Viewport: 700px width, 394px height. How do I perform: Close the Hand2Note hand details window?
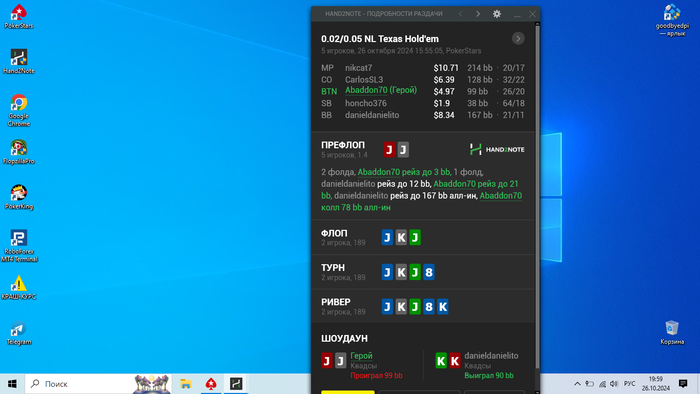[x=533, y=14]
